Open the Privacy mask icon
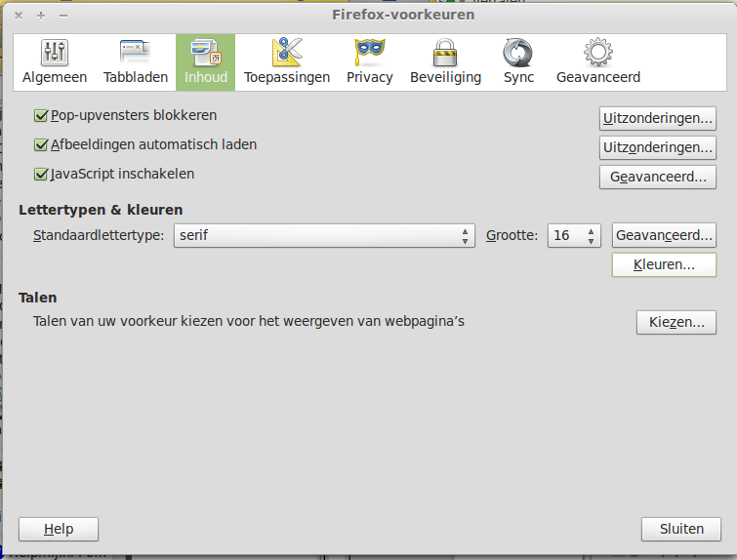This screenshot has width=737, height=560. point(369,52)
